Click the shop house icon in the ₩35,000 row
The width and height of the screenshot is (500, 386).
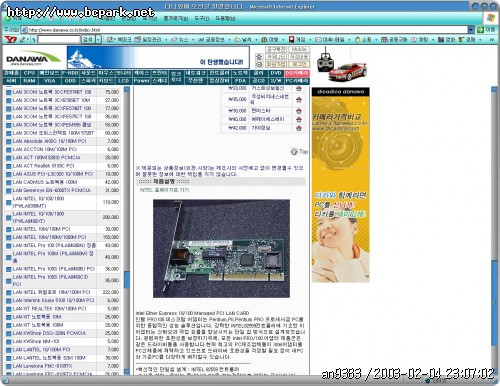299,99
